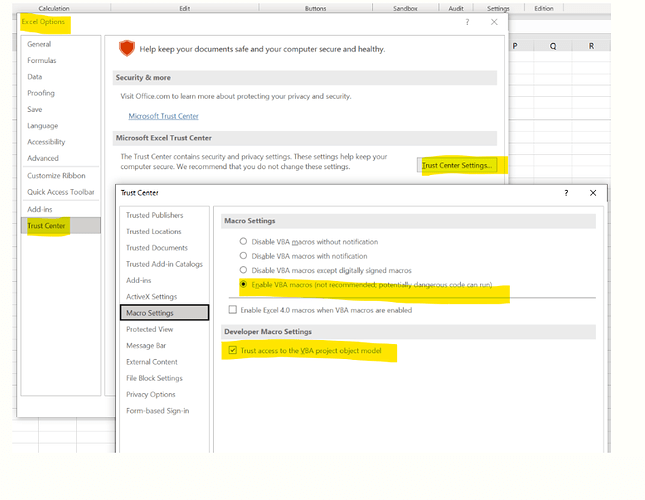This screenshot has width=645, height=500.
Task: Open Privacy Options in Trust Center
Action: (x=151, y=394)
